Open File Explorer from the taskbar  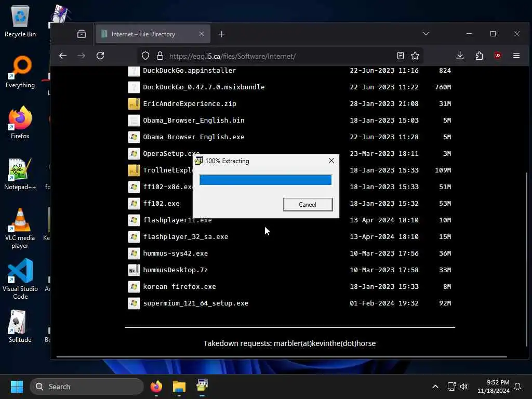tap(179, 387)
